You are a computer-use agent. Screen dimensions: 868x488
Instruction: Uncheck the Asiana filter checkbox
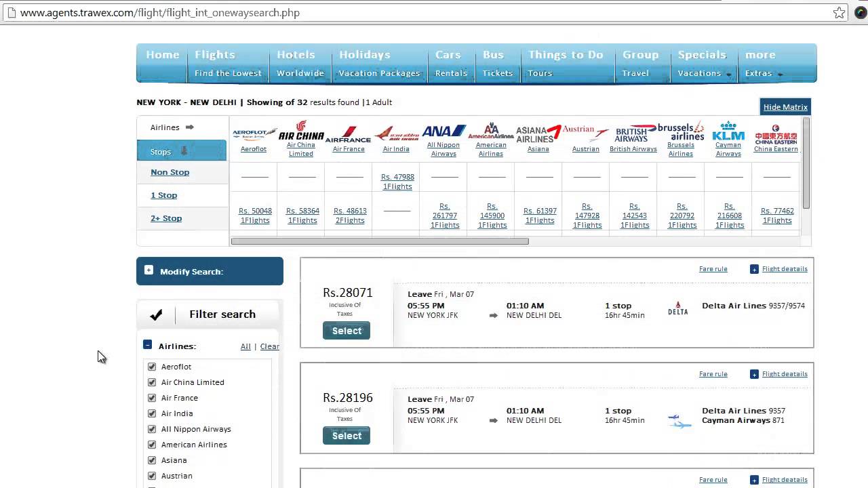click(152, 460)
